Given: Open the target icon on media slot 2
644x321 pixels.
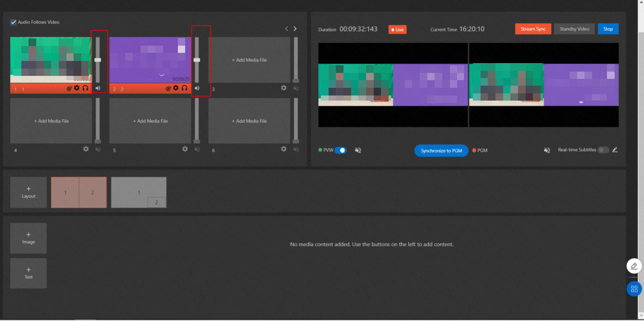Looking at the screenshot, I should (168, 88).
